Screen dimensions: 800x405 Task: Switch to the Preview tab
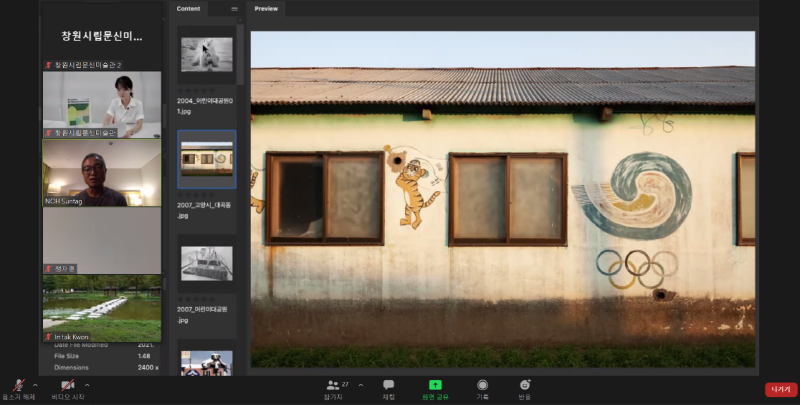[x=266, y=9]
